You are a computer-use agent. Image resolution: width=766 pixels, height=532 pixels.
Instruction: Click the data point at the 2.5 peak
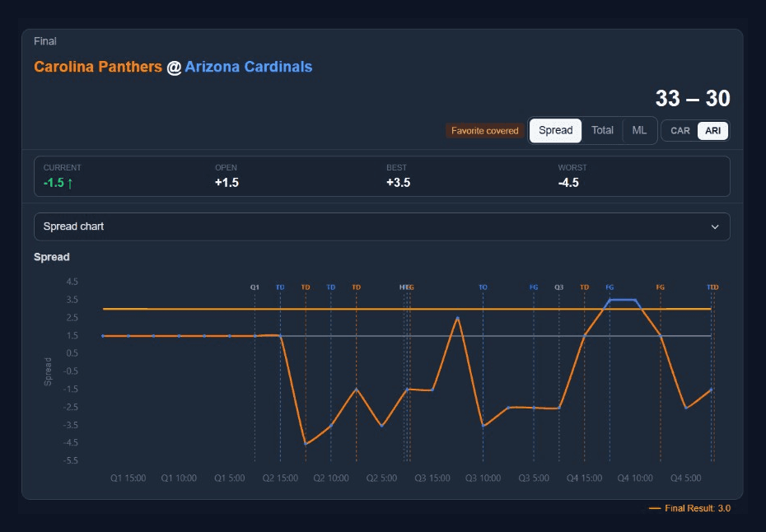[x=458, y=318]
